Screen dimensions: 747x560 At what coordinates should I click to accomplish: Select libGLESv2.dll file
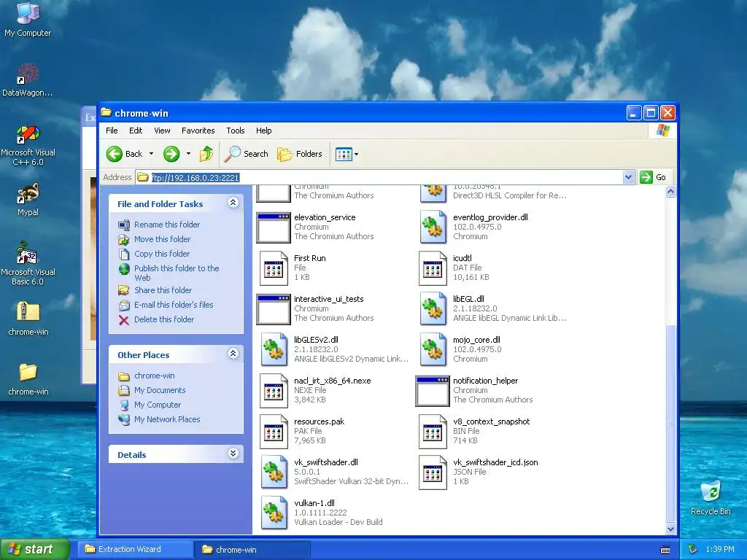pos(334,349)
